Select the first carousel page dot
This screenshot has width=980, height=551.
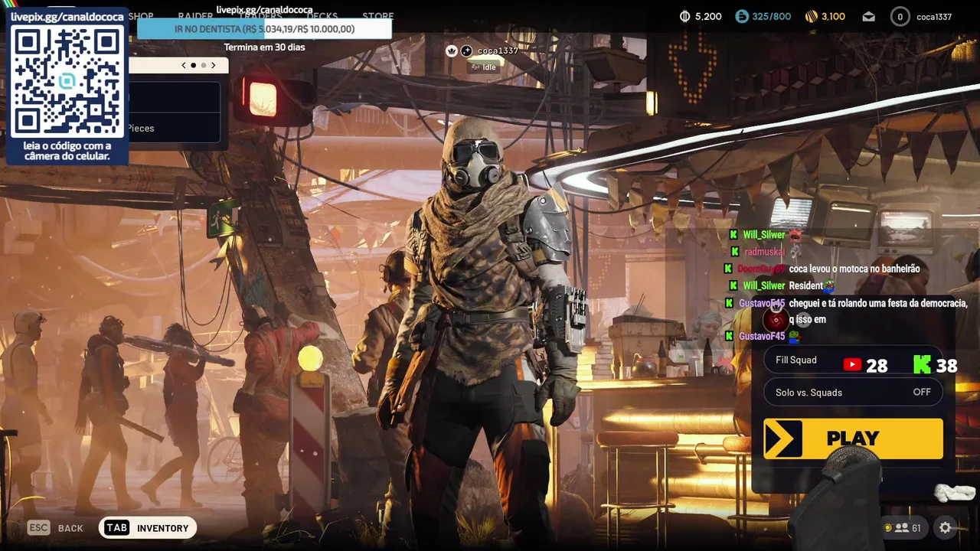coord(193,65)
